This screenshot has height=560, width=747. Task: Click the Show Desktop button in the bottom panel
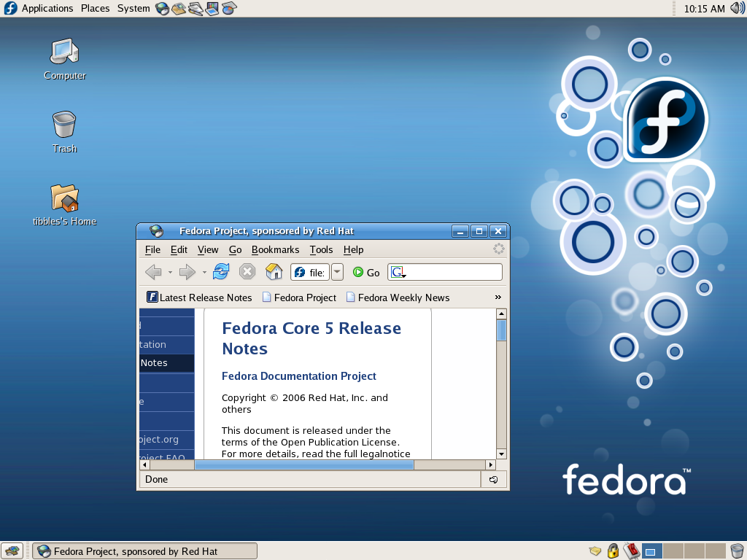click(12, 551)
